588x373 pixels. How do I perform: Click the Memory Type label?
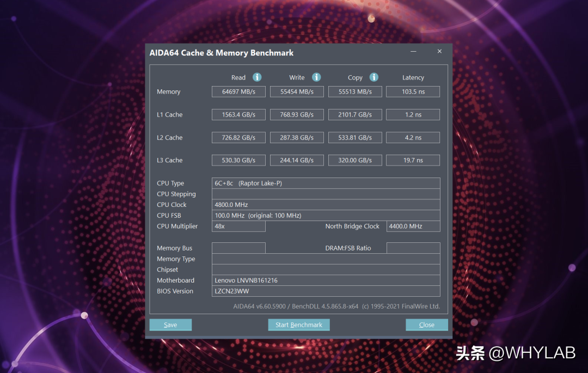[176, 259]
